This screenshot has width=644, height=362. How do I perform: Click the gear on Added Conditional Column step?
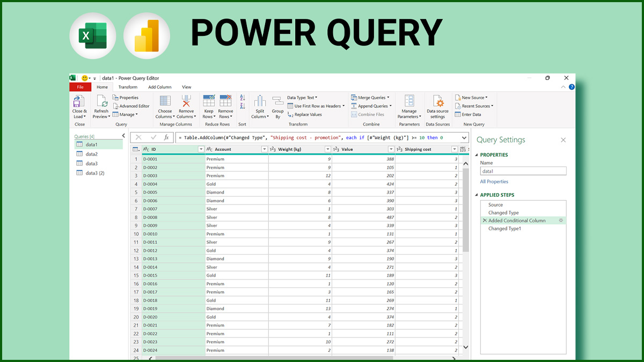pyautogui.click(x=561, y=220)
